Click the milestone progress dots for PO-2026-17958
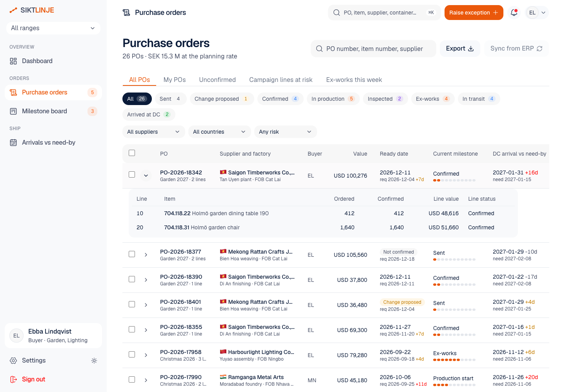The height and width of the screenshot is (392, 565). point(454,360)
